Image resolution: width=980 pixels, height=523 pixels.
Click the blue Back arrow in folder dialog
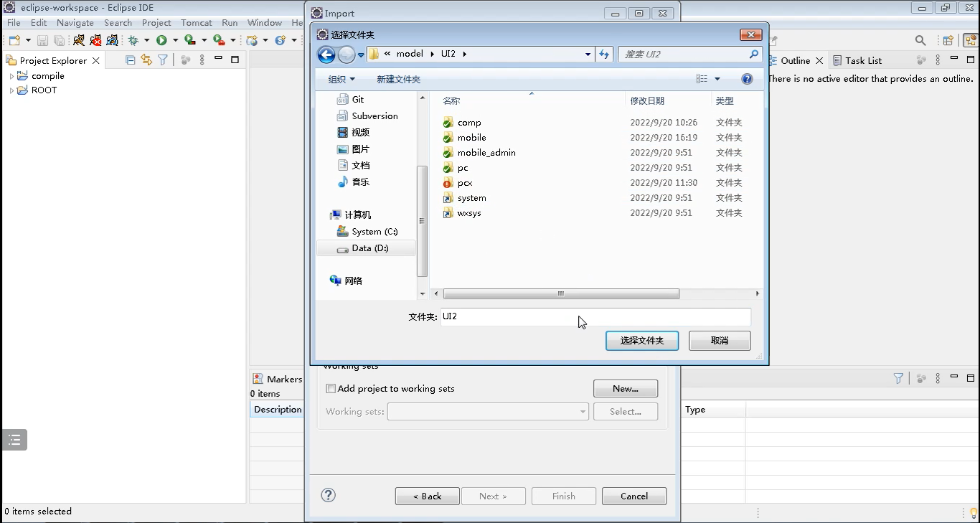[x=326, y=55]
